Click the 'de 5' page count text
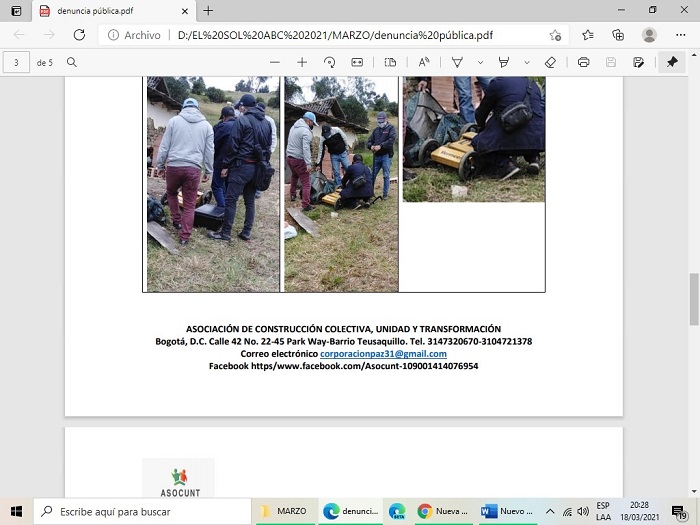700x525 pixels. pos(45,62)
